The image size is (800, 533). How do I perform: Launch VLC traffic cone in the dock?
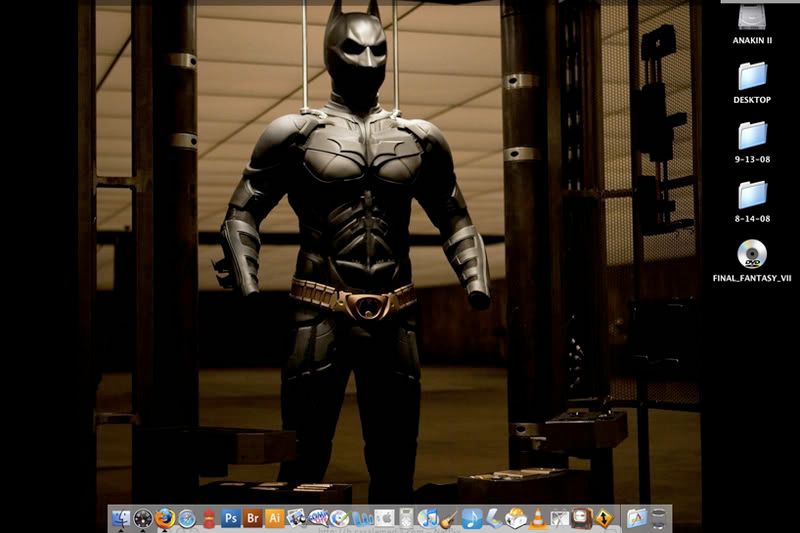pyautogui.click(x=537, y=518)
